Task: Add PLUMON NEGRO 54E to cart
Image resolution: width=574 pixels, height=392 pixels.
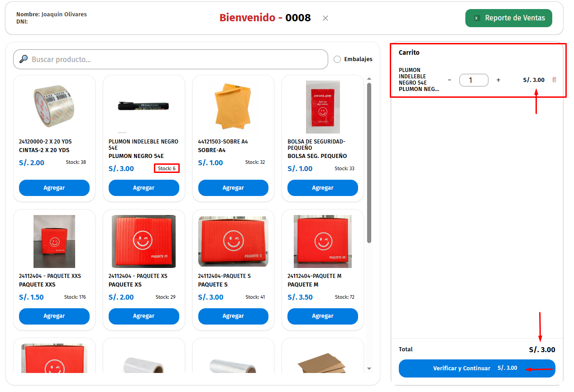Action: coord(143,188)
